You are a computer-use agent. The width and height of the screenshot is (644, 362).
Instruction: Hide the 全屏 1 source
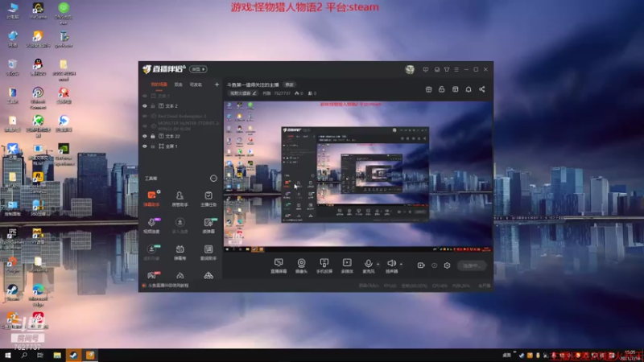tap(145, 146)
